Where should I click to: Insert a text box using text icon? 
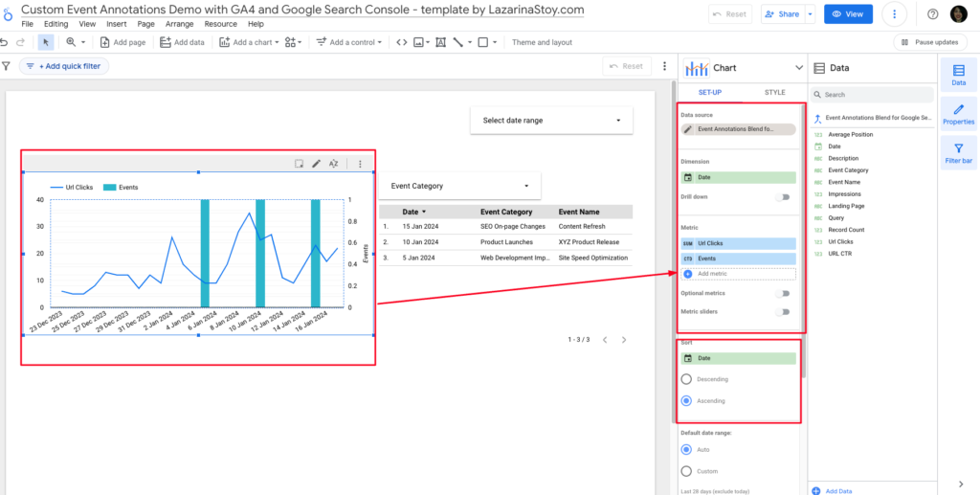[x=440, y=42]
